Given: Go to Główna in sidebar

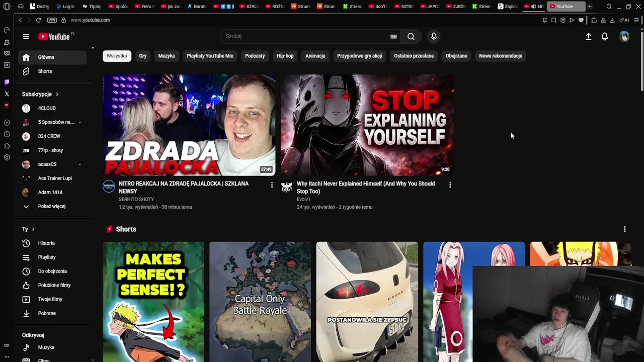Looking at the screenshot, I should [52, 57].
